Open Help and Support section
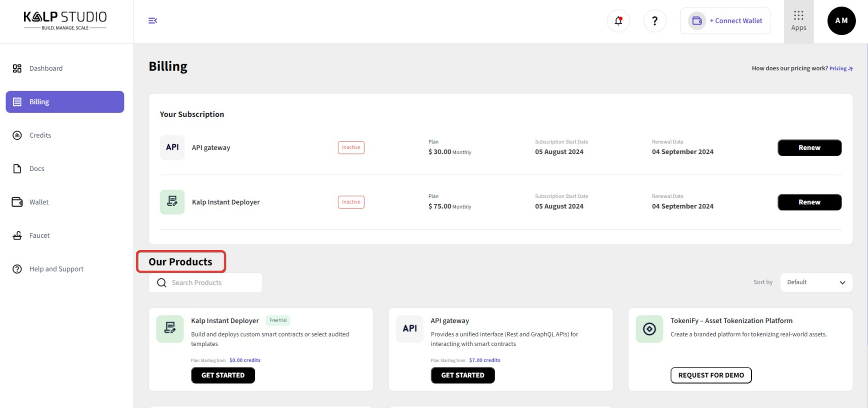 56,269
